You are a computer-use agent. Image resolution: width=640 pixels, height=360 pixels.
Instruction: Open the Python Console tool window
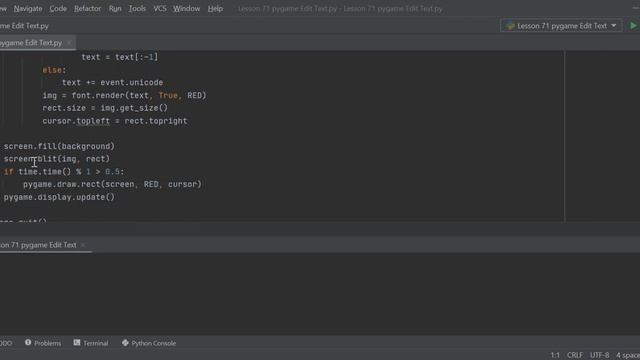click(x=149, y=343)
